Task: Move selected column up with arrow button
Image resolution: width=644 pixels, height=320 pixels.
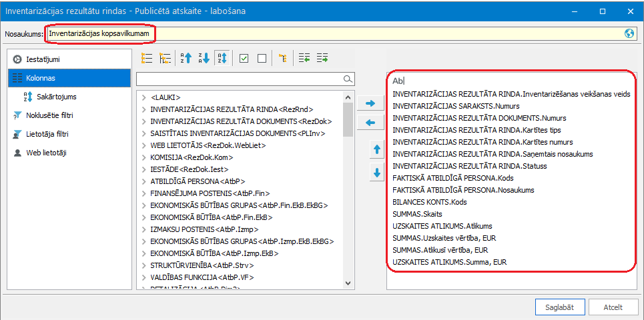Action: (376, 150)
